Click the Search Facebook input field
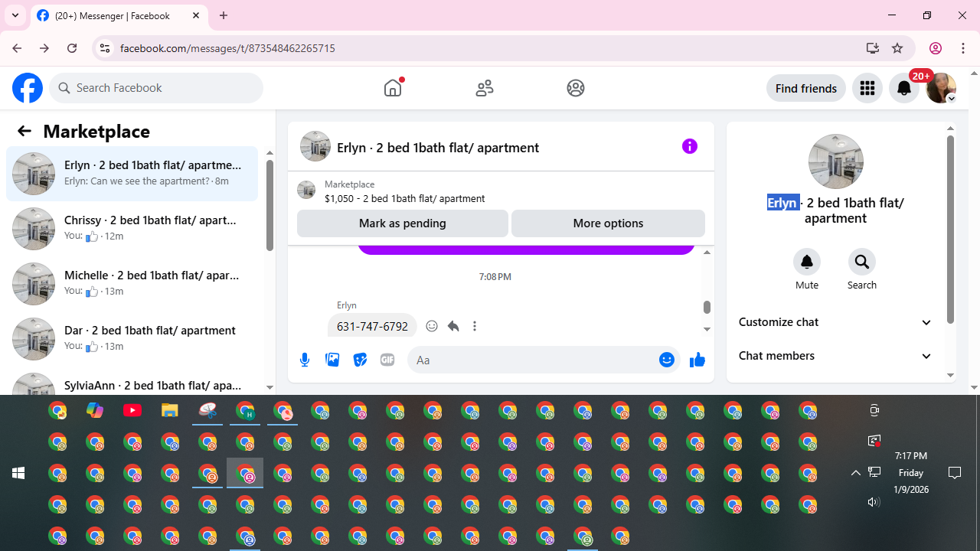This screenshot has width=980, height=551. click(x=156, y=88)
